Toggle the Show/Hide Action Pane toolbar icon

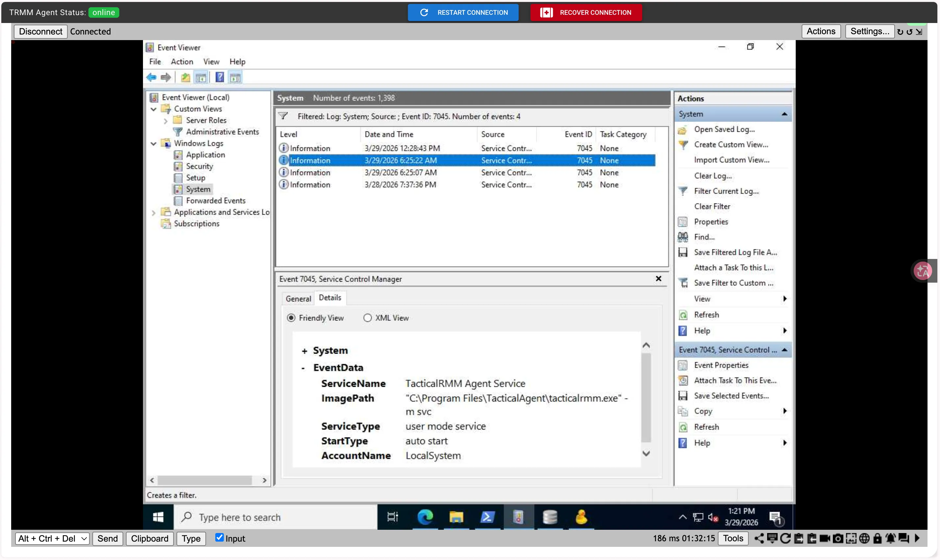pos(235,78)
